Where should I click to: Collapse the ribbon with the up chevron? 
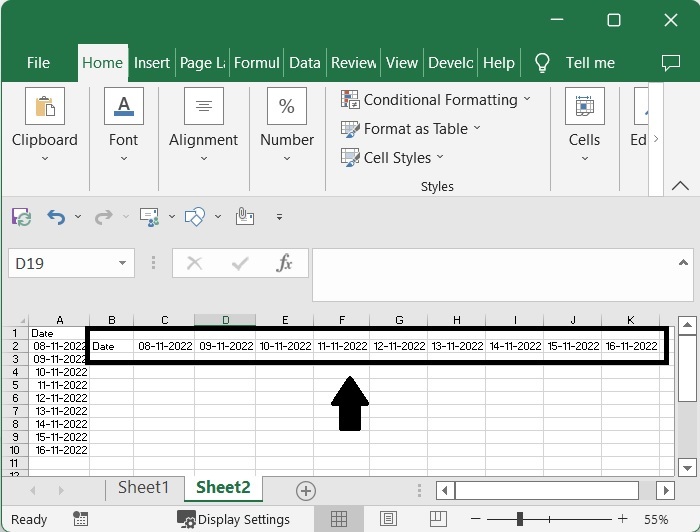[x=680, y=185]
